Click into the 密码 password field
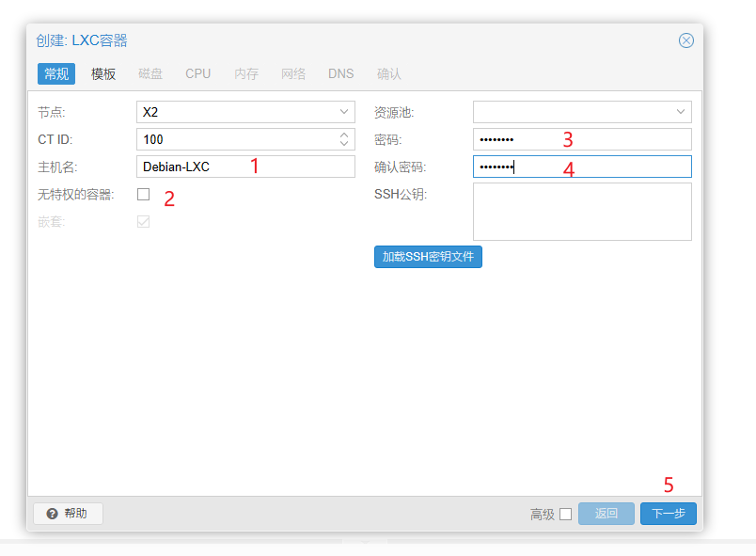The image size is (756, 556). pyautogui.click(x=582, y=139)
